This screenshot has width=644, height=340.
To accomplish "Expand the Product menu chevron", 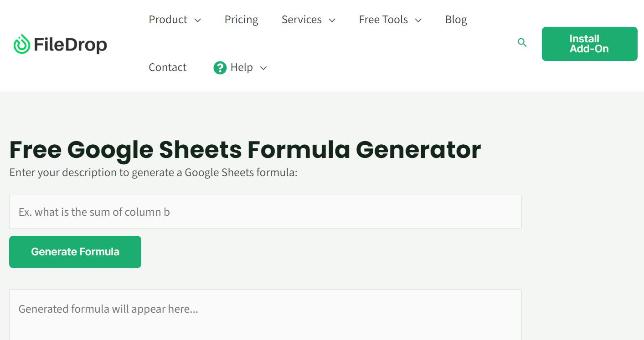I will point(198,20).
